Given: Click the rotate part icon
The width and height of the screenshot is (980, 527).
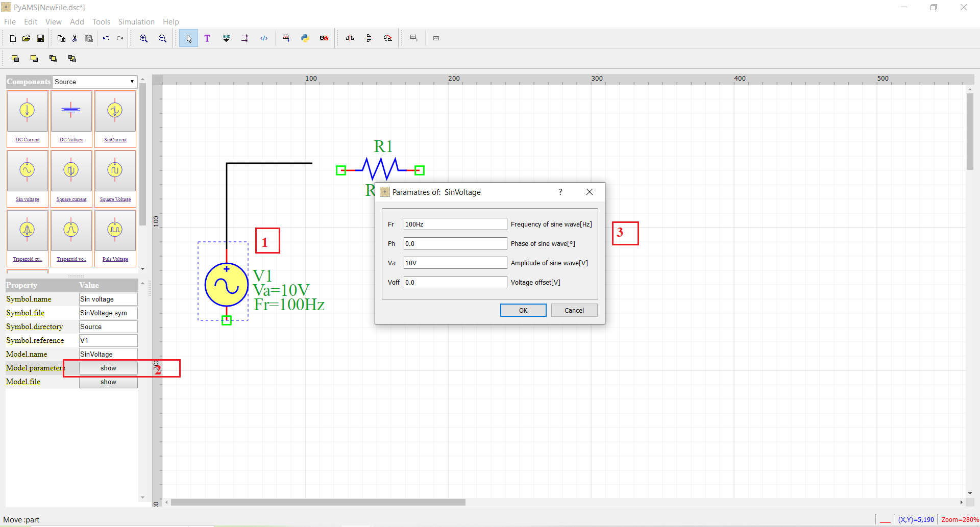Looking at the screenshot, I should pyautogui.click(x=388, y=38).
